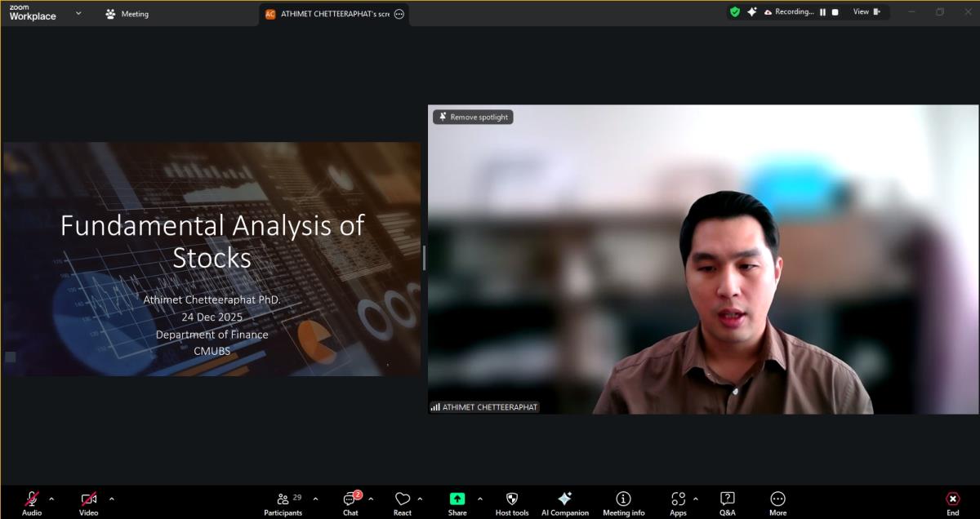Open the React emoji button
The width and height of the screenshot is (980, 519).
(402, 503)
